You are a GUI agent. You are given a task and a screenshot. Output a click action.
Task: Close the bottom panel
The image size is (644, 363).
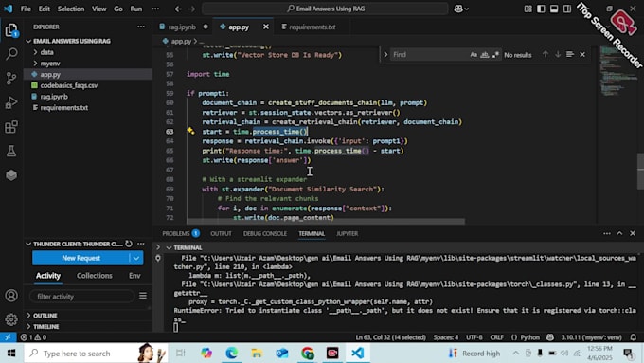click(633, 233)
